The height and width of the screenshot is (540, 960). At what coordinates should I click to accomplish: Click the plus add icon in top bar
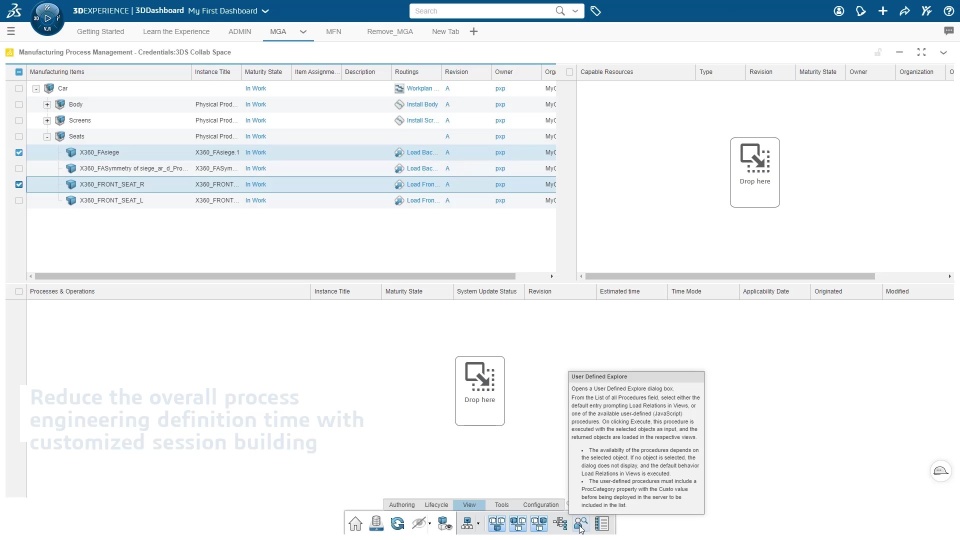pos(882,11)
